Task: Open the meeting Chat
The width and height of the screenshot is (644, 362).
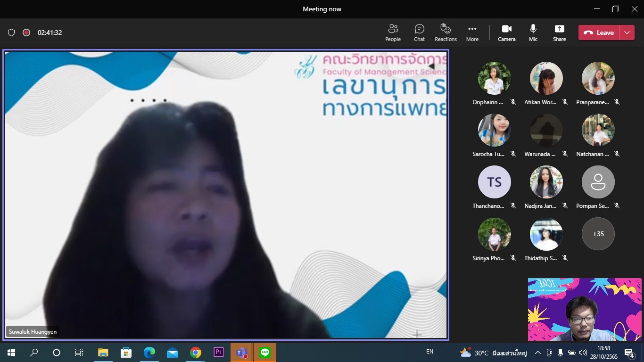Action: pyautogui.click(x=419, y=33)
